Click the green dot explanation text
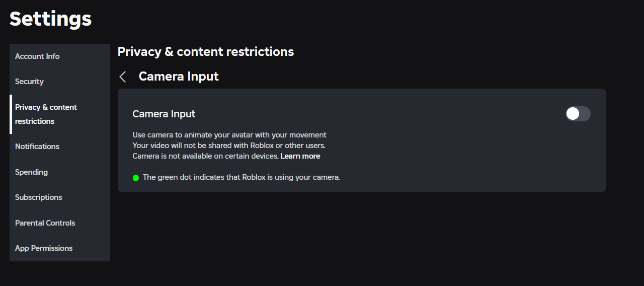 (x=242, y=177)
